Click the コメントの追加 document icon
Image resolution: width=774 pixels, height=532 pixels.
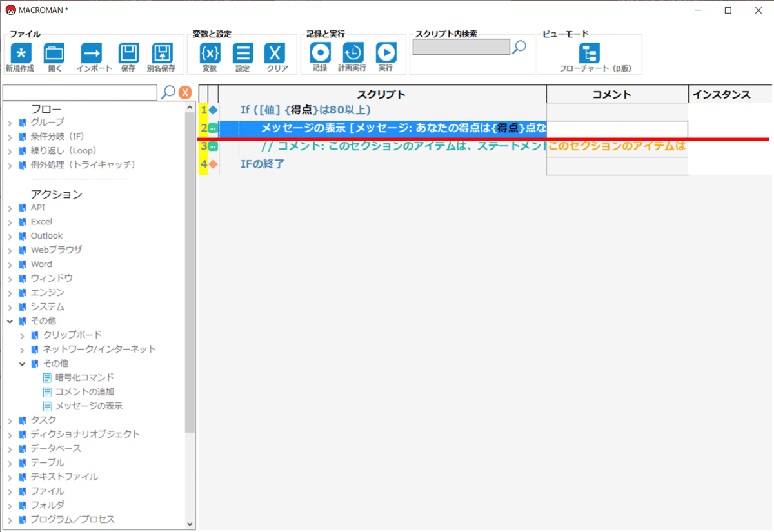pyautogui.click(x=47, y=392)
